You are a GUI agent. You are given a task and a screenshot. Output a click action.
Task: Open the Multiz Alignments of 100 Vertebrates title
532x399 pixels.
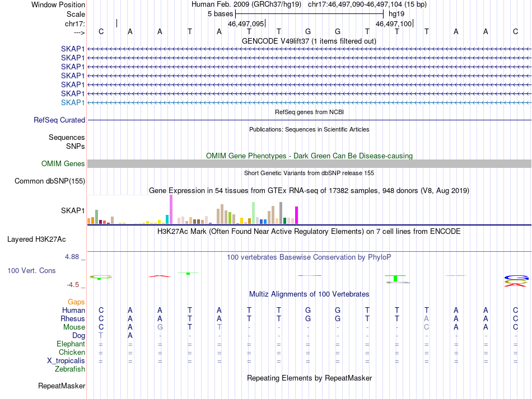click(x=309, y=294)
